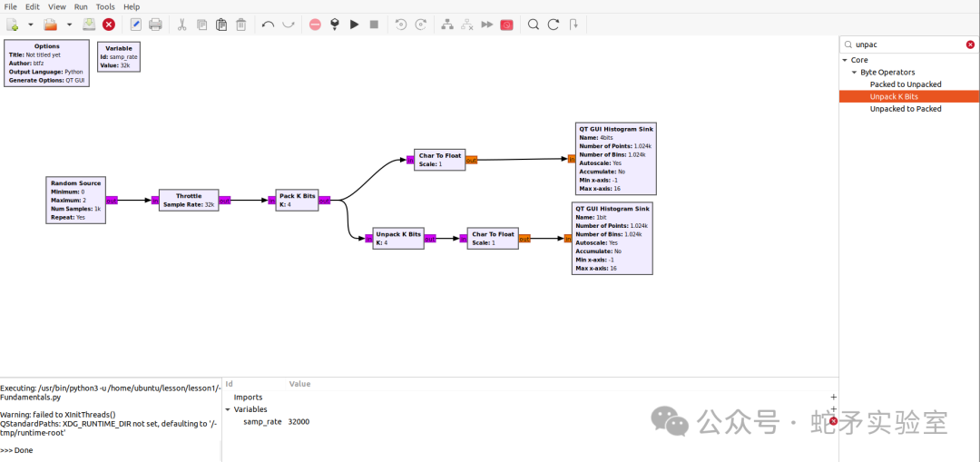The image size is (980, 462).
Task: Save the current flow graph
Action: [x=89, y=25]
